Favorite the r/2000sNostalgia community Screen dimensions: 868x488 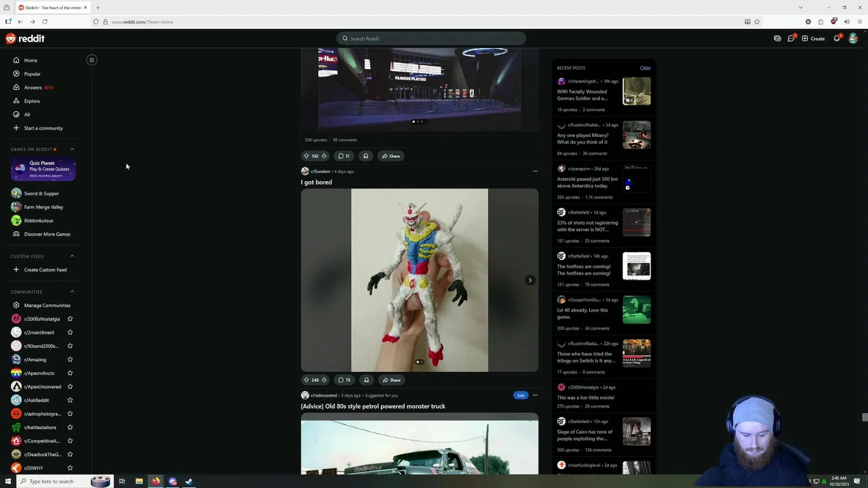tap(70, 319)
